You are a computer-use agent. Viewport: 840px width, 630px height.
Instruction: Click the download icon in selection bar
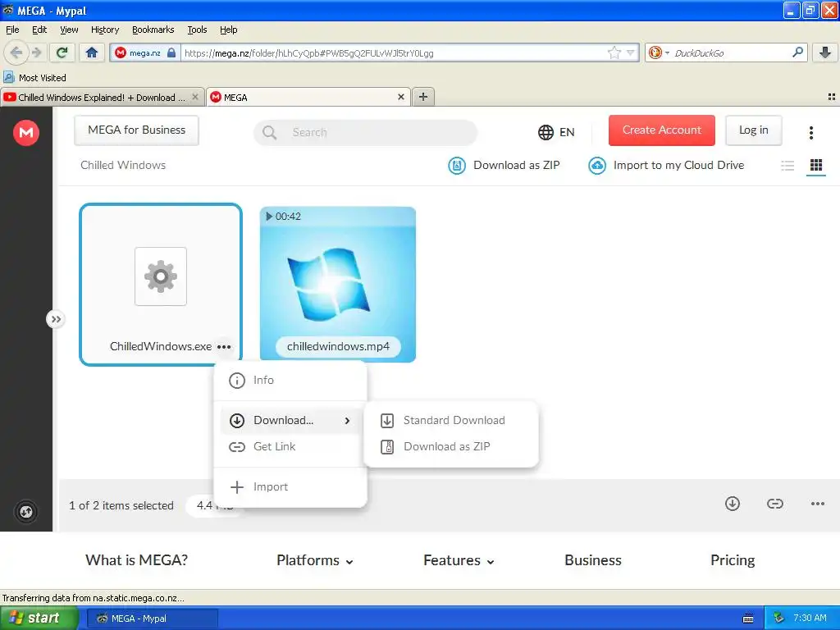click(733, 504)
